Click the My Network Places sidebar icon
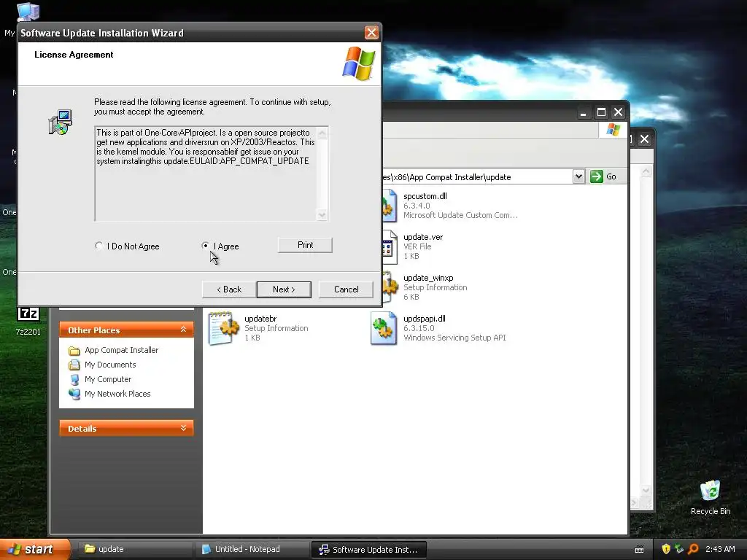This screenshot has height=560, width=747. click(x=74, y=394)
